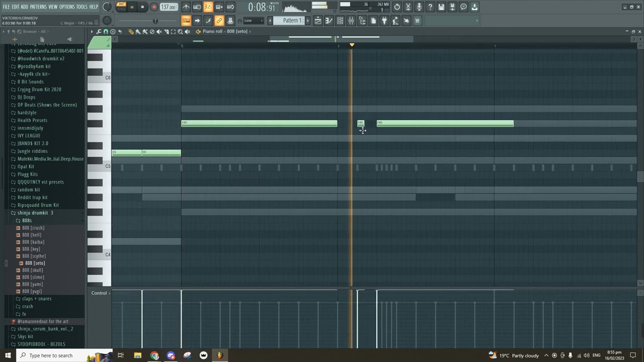Open the FILE menu

click(x=6, y=7)
